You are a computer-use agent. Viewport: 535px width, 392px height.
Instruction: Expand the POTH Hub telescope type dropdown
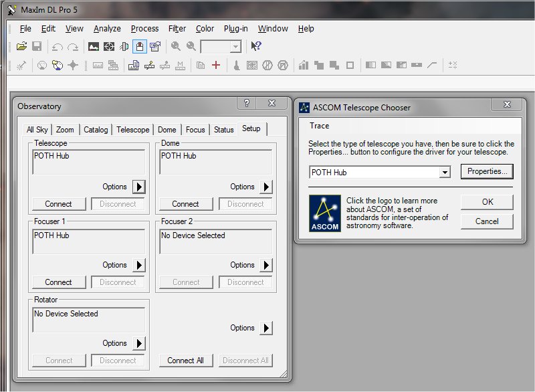pyautogui.click(x=445, y=173)
